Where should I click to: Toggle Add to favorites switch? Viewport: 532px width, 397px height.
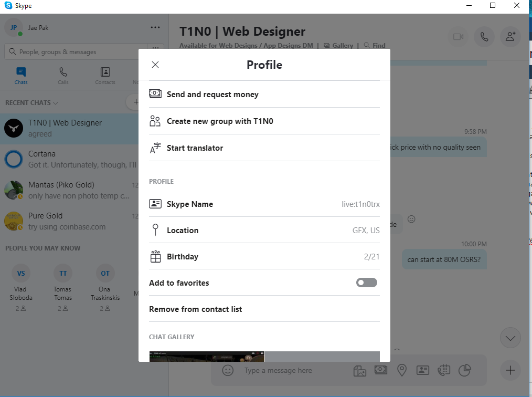366,283
